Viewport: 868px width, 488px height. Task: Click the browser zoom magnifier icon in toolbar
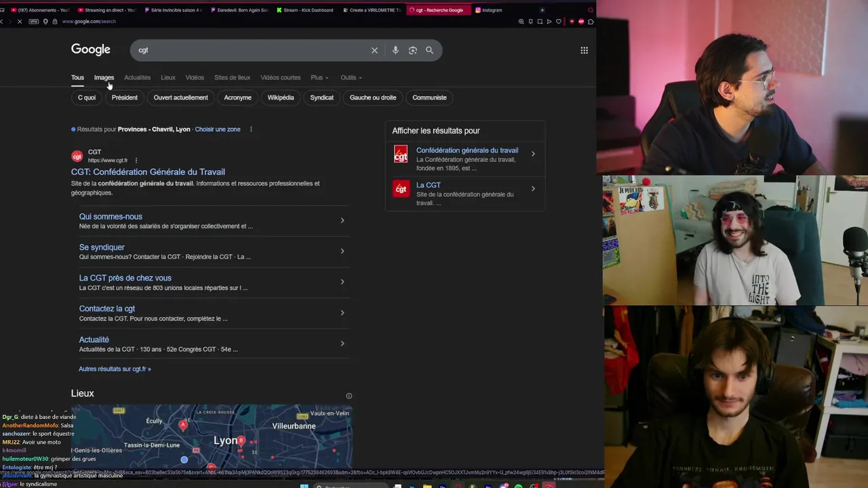521,22
